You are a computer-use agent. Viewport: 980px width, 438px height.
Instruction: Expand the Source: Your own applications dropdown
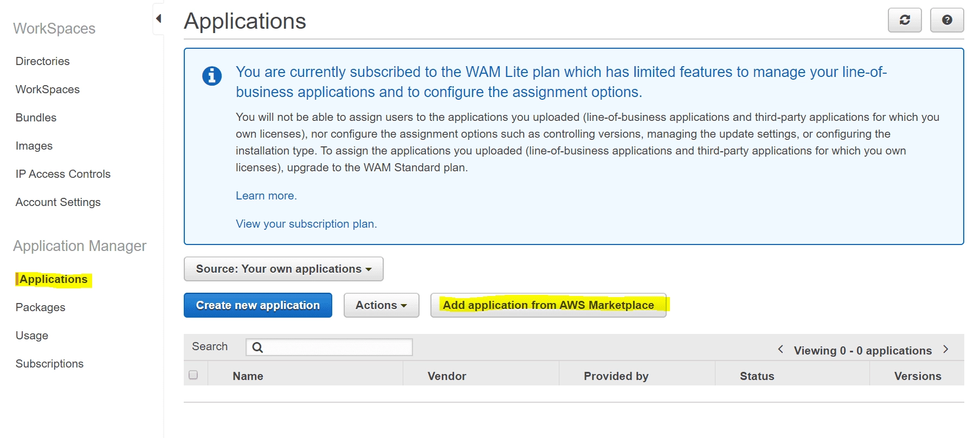point(283,269)
